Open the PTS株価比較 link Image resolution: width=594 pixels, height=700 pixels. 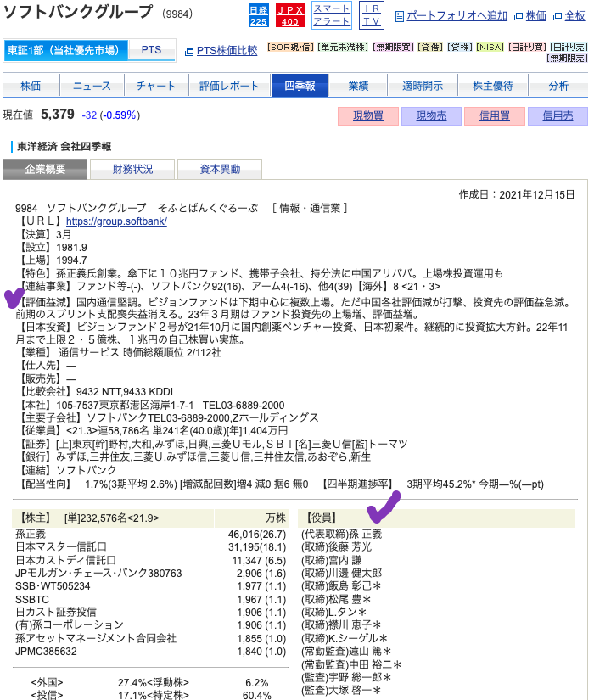point(227,51)
